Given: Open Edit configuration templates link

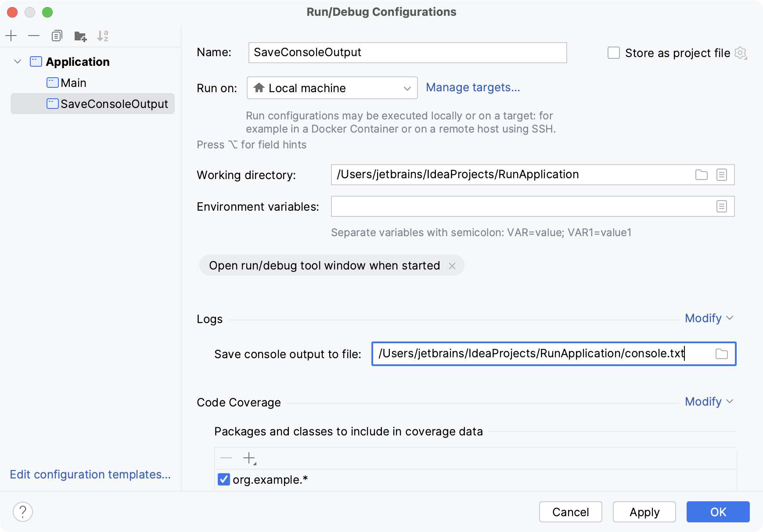Looking at the screenshot, I should click(90, 474).
